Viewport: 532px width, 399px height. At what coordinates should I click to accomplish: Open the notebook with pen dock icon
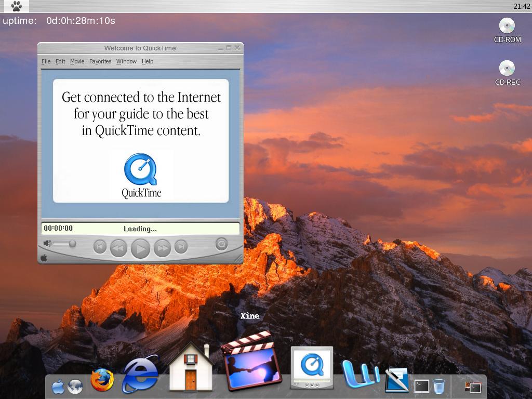[397, 380]
